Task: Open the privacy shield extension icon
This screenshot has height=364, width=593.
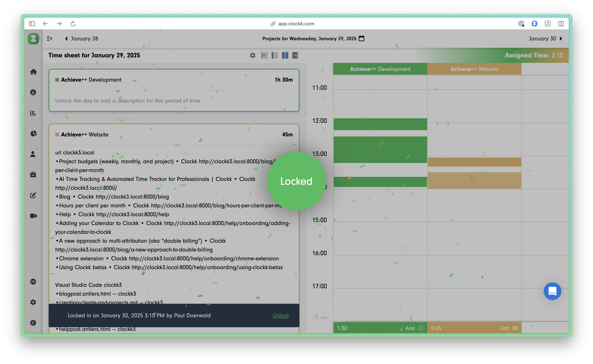Action: pos(521,24)
